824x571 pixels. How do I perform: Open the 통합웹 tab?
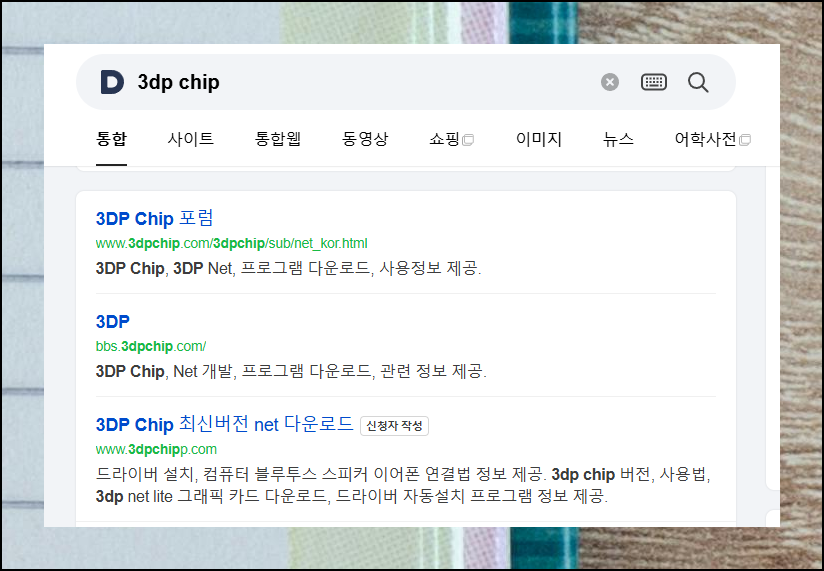277,139
